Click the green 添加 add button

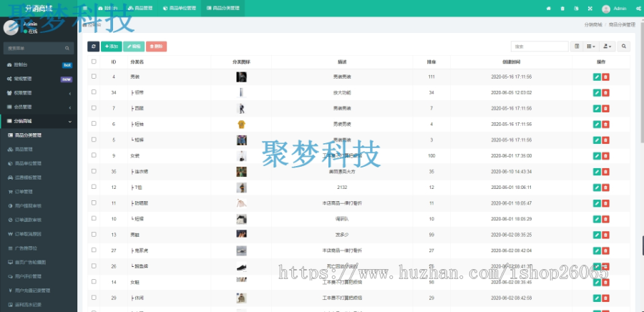coord(112,47)
